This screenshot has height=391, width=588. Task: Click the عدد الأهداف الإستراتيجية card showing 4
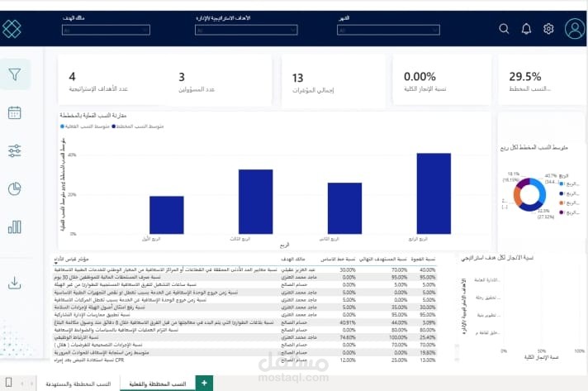pos(98,83)
